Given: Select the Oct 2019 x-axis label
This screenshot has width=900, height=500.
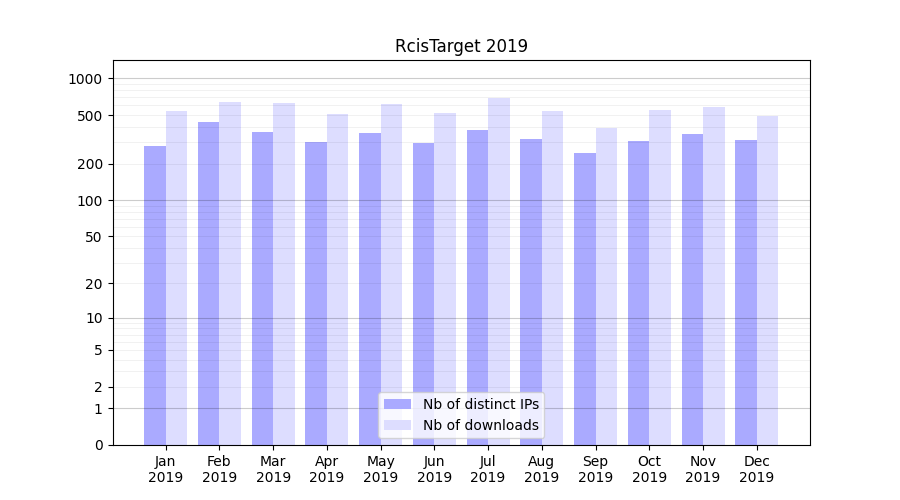Looking at the screenshot, I should pos(649,469).
